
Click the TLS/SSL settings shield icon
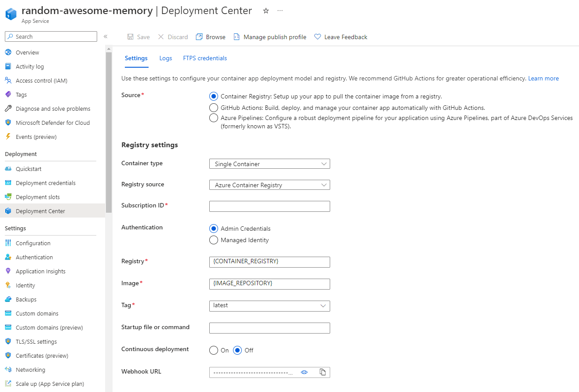[8, 341]
